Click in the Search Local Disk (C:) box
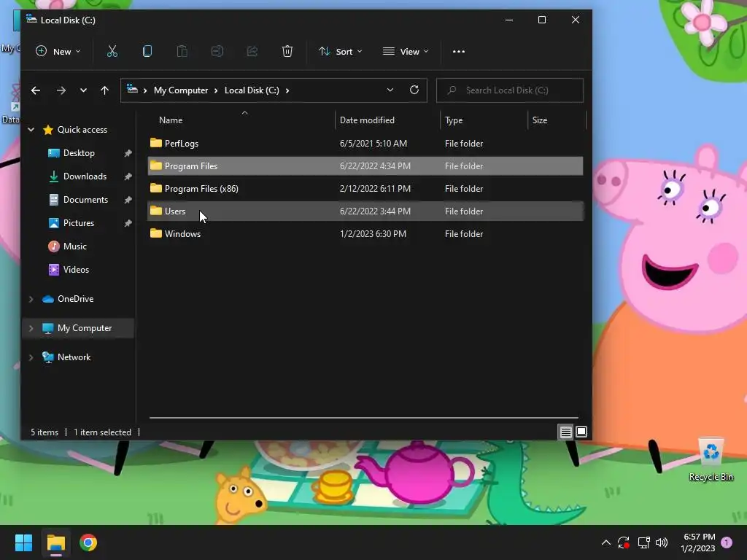747x560 pixels. [x=510, y=90]
